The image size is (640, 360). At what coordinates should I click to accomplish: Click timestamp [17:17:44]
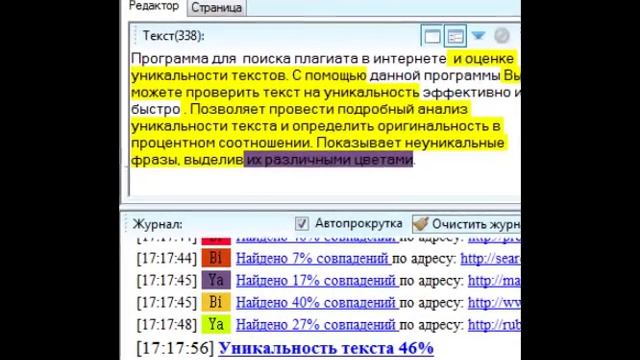(167, 258)
